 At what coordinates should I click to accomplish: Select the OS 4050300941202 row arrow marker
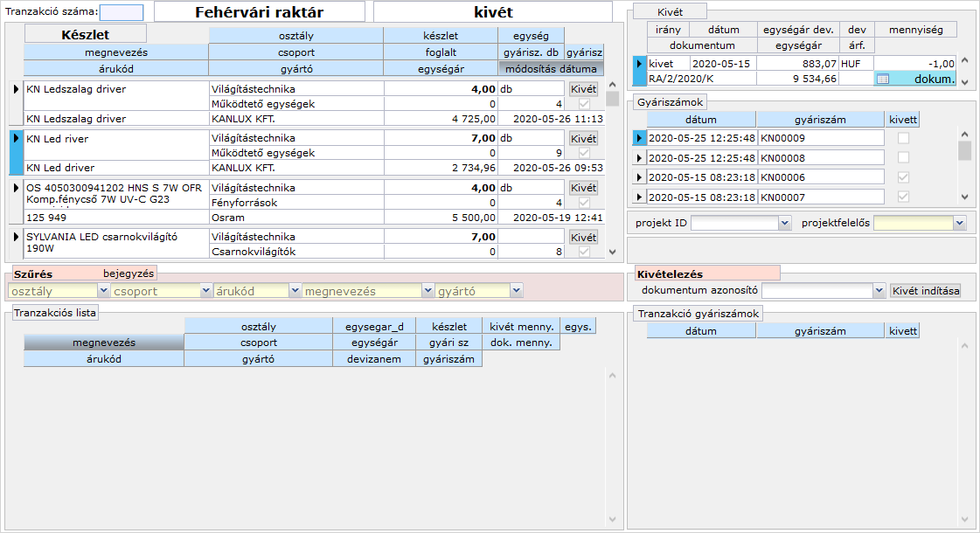16,187
